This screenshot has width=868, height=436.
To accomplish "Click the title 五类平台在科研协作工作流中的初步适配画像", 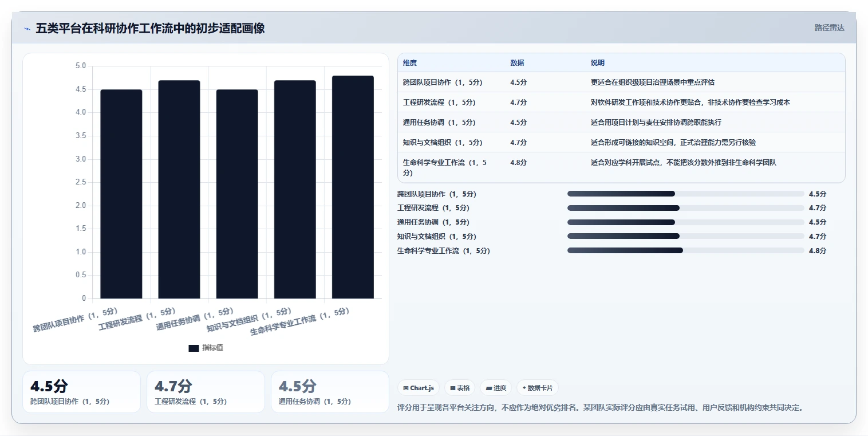I will (x=150, y=28).
